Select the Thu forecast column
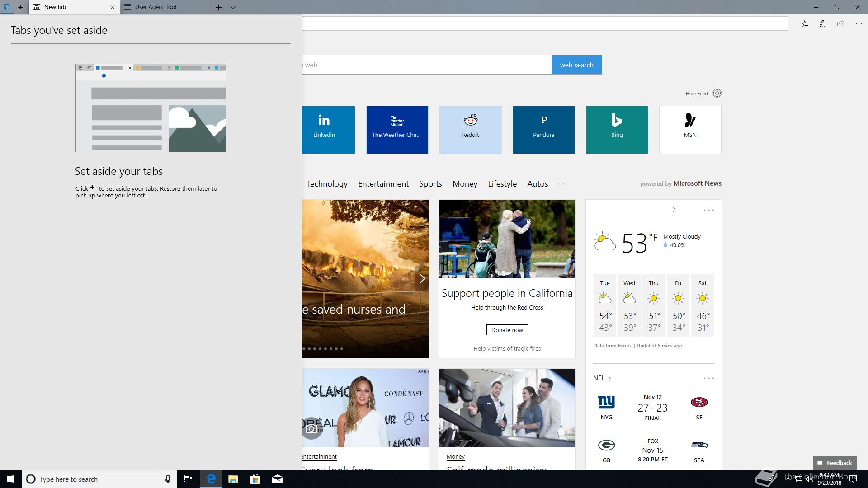Viewport: 868px width, 488px height. point(654,305)
